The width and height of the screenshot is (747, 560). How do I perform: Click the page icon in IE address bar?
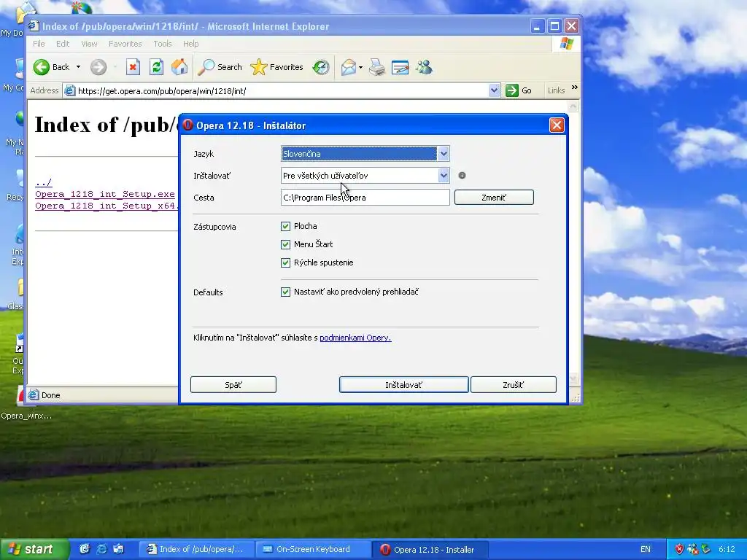pyautogui.click(x=69, y=90)
